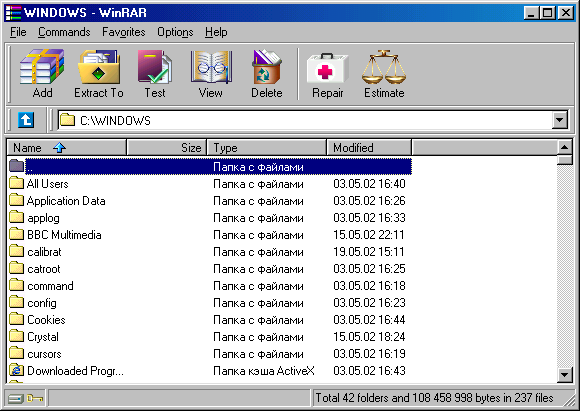Click the Downloaded Progr... ActiveX folder icon
The height and width of the screenshot is (411, 580).
16,370
